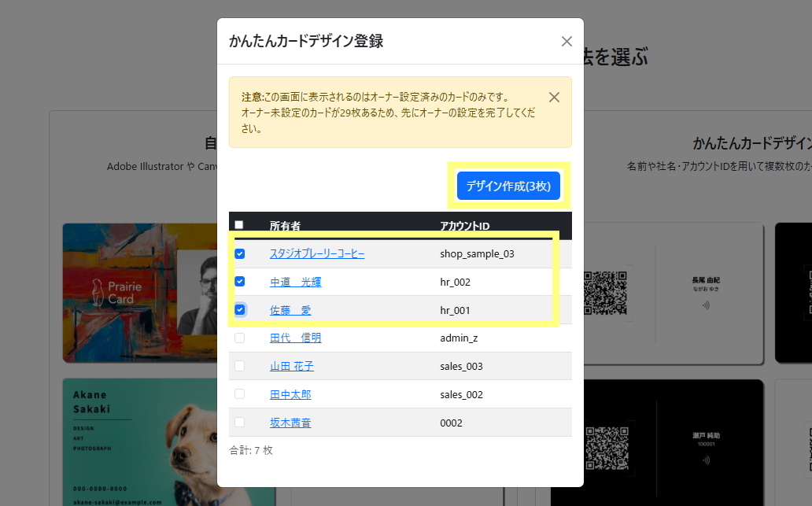Click the 所有者 column header
The image size is (812, 506).
(x=285, y=226)
